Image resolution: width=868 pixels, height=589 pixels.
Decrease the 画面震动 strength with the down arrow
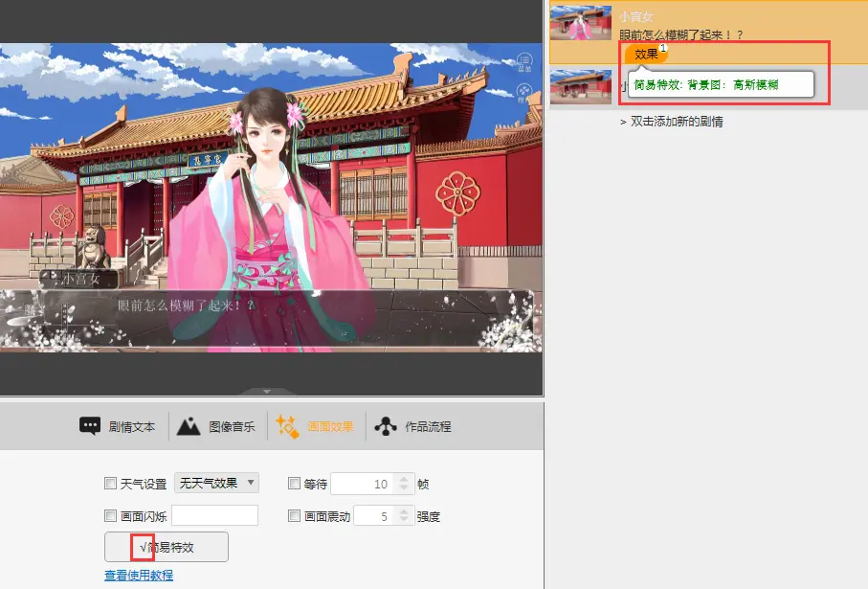pyautogui.click(x=406, y=520)
